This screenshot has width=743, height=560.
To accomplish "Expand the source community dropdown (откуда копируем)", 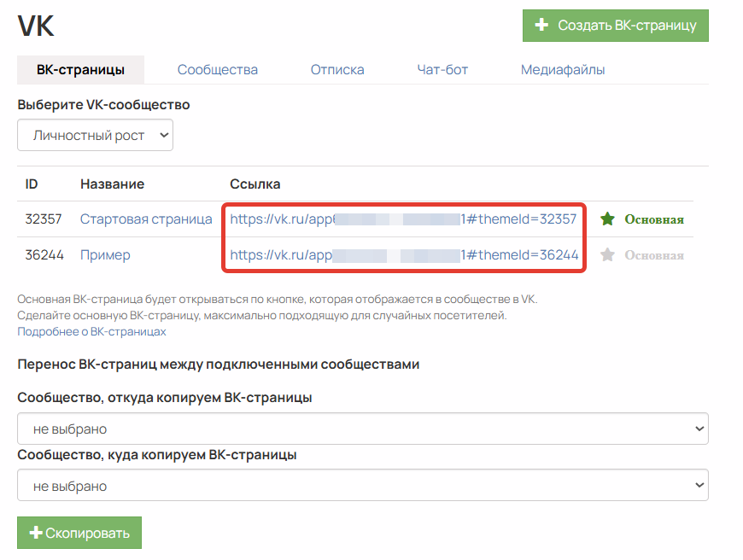I will tap(363, 429).
